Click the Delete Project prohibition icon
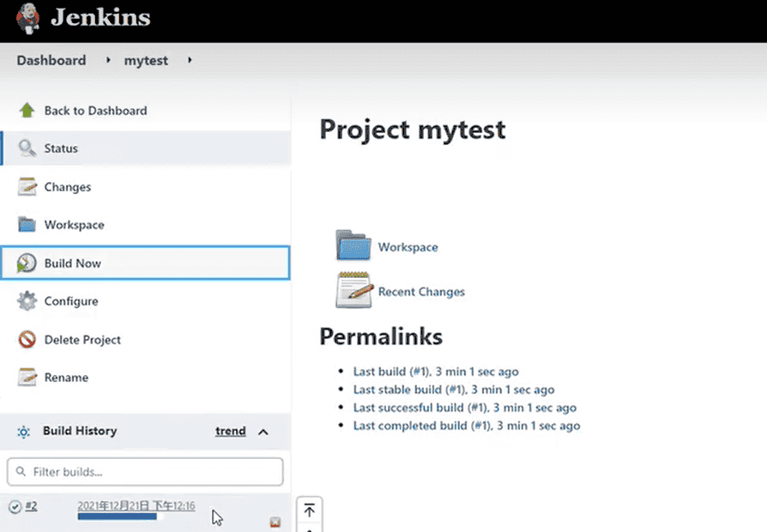 [27, 340]
